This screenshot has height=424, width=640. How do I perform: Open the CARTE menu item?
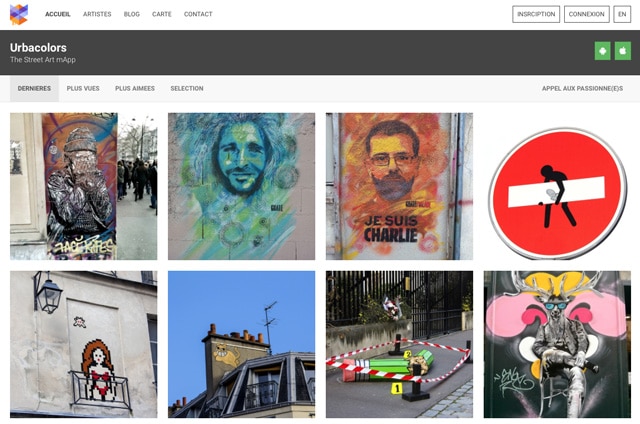point(162,14)
